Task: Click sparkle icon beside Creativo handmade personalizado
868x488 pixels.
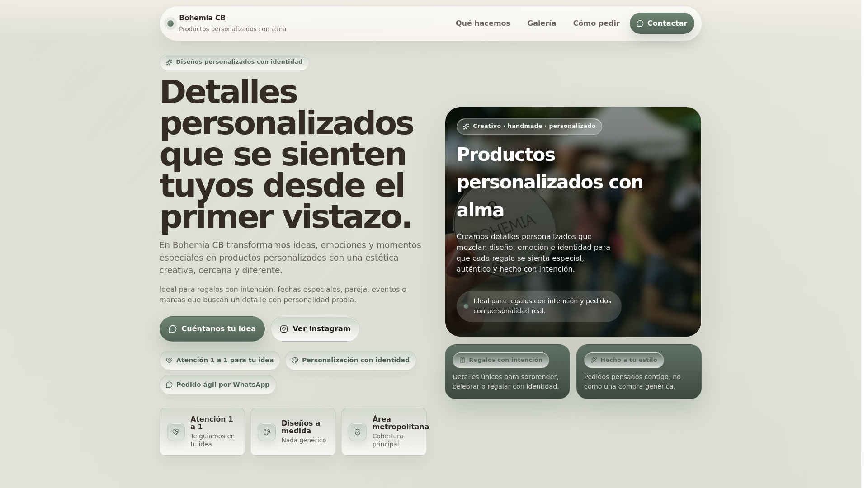Action: (466, 127)
